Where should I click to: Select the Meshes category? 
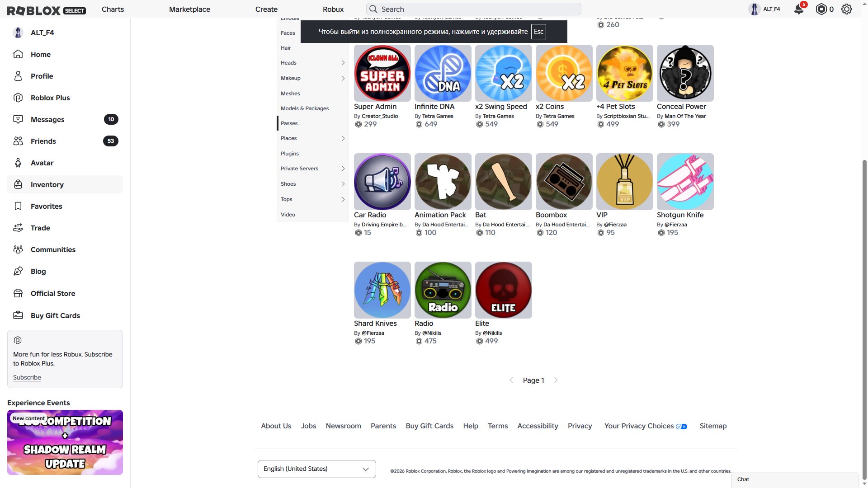click(313, 94)
